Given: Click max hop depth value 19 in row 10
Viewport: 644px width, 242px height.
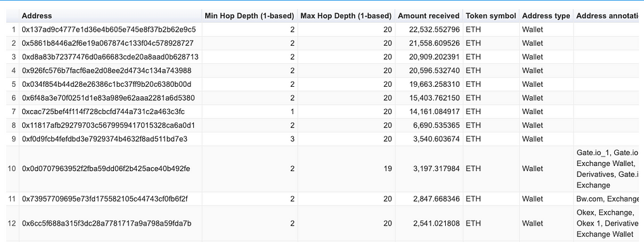Looking at the screenshot, I should click(x=388, y=169).
